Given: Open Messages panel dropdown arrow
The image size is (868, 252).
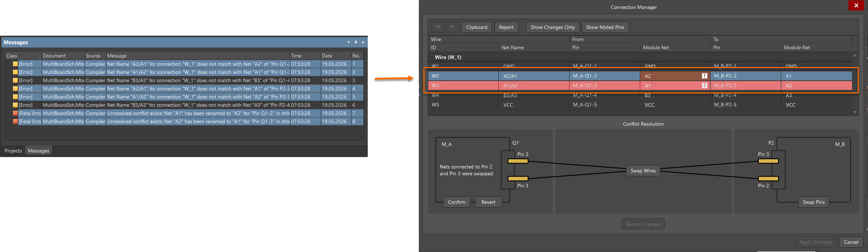Looking at the screenshot, I should [x=348, y=42].
